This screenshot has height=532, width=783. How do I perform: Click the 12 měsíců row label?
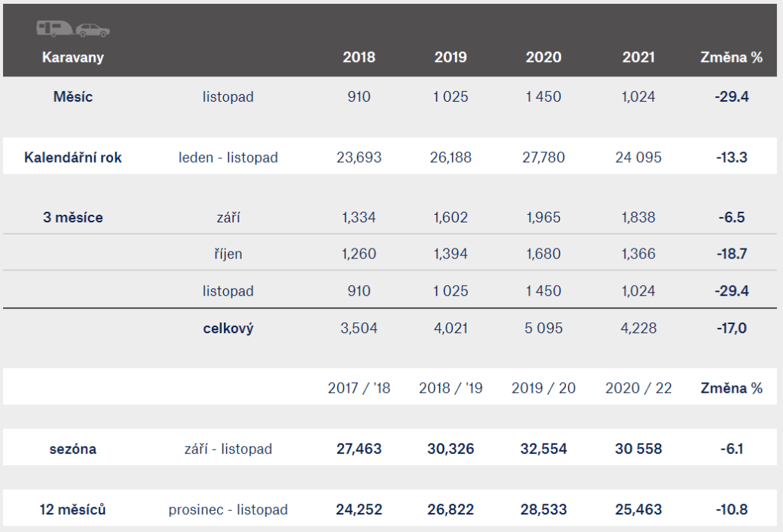73,509
